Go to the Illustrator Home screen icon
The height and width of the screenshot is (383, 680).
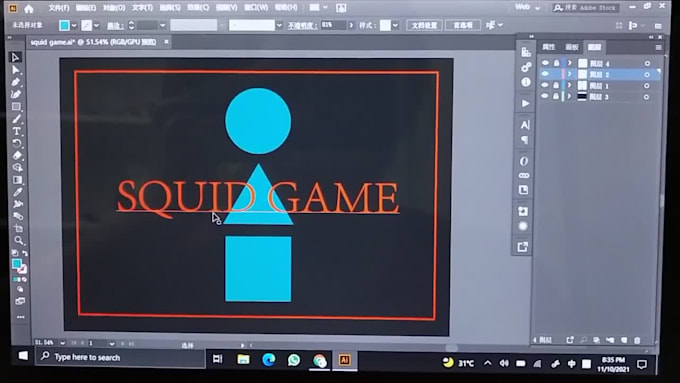(29, 8)
